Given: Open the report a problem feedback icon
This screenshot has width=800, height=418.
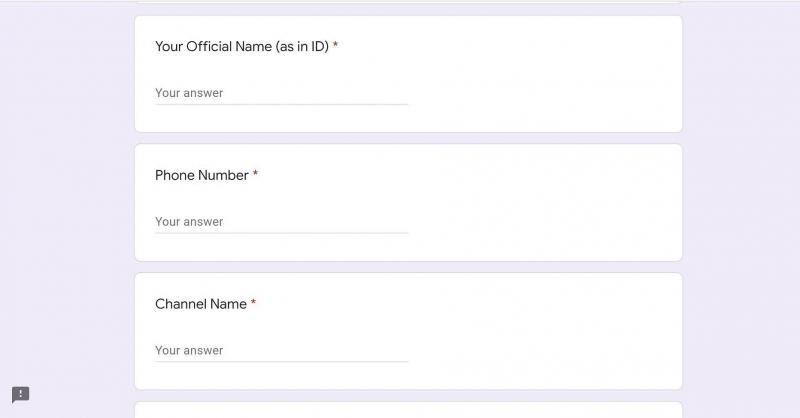Looking at the screenshot, I should coord(21,395).
